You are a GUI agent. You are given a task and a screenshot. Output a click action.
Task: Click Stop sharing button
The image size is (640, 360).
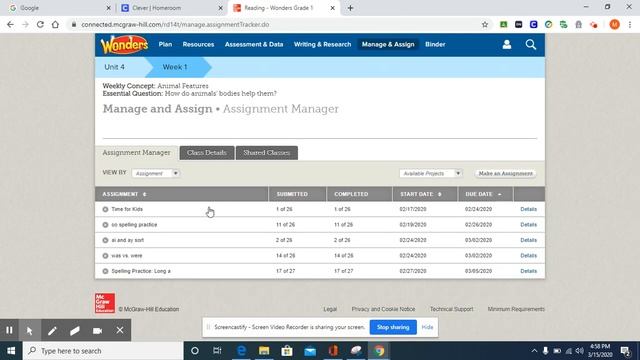tap(393, 327)
